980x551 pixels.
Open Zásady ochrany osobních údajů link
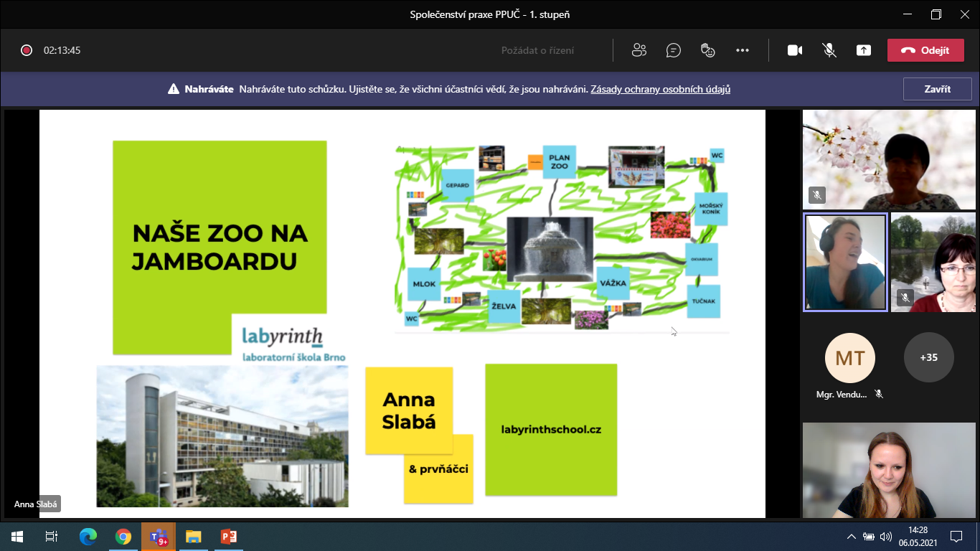[x=660, y=90]
